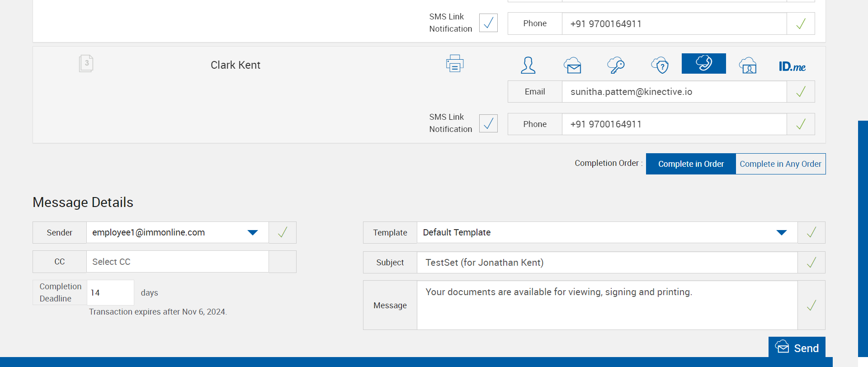Choose the cloud photo ID authentication icon

[x=748, y=65]
